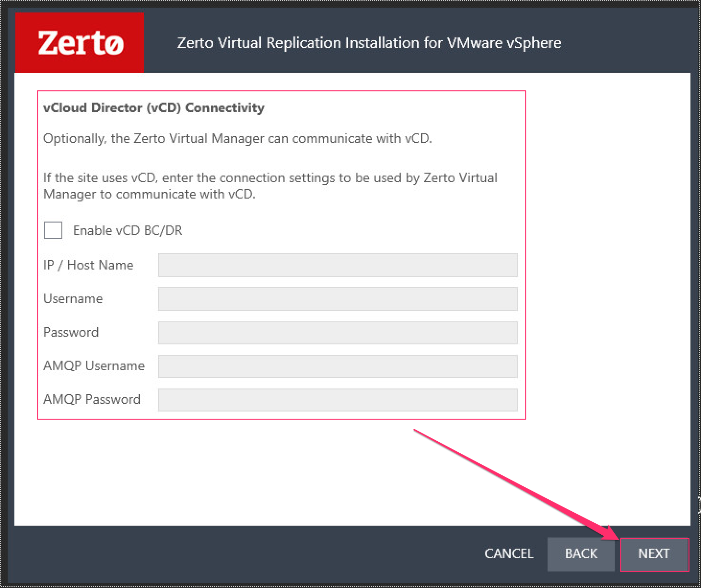701x588 pixels.
Task: Click the Password label text
Action: coord(71,332)
